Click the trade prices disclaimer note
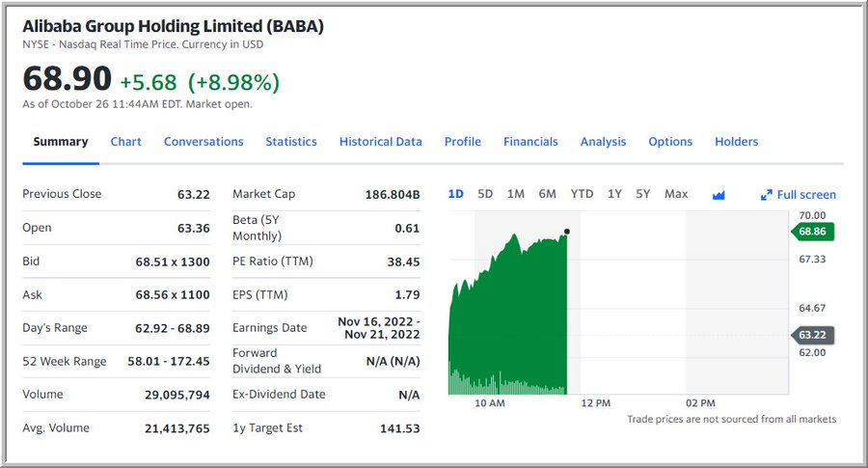The height and width of the screenshot is (468, 868). coord(732,419)
